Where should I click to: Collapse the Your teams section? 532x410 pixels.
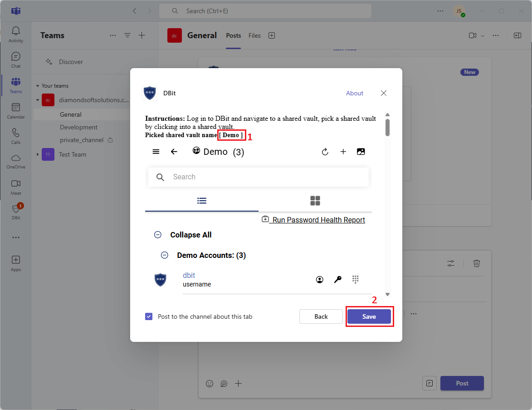(38, 86)
